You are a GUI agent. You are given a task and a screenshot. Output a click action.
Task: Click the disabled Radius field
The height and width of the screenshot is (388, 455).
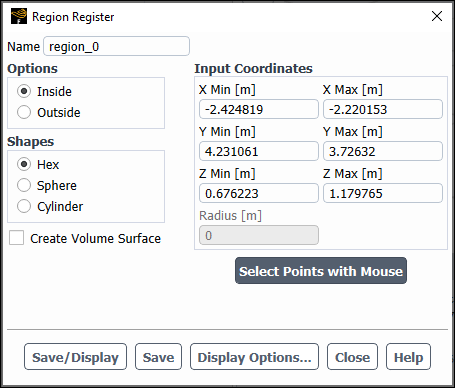click(x=259, y=235)
